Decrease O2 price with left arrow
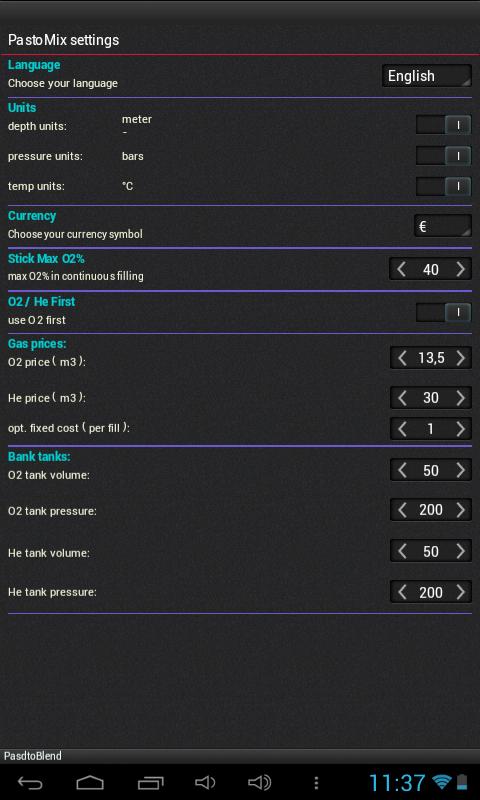Image resolution: width=480 pixels, height=800 pixels. pos(402,358)
